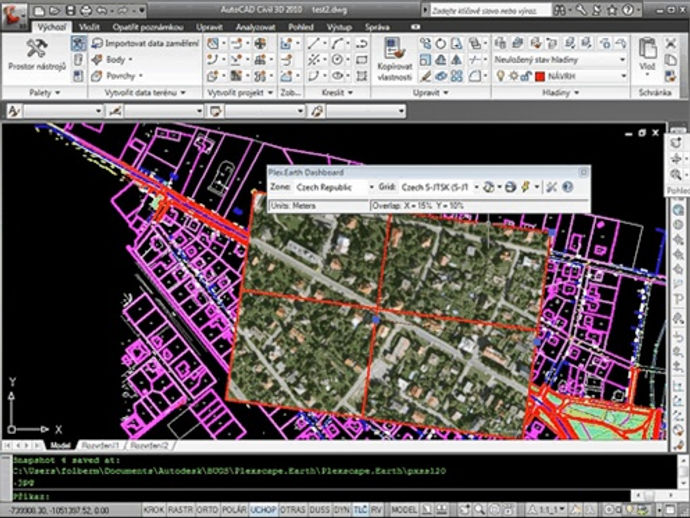Switch to the Analyzovat ribbon tab
The height and width of the screenshot is (518, 690).
click(x=256, y=27)
